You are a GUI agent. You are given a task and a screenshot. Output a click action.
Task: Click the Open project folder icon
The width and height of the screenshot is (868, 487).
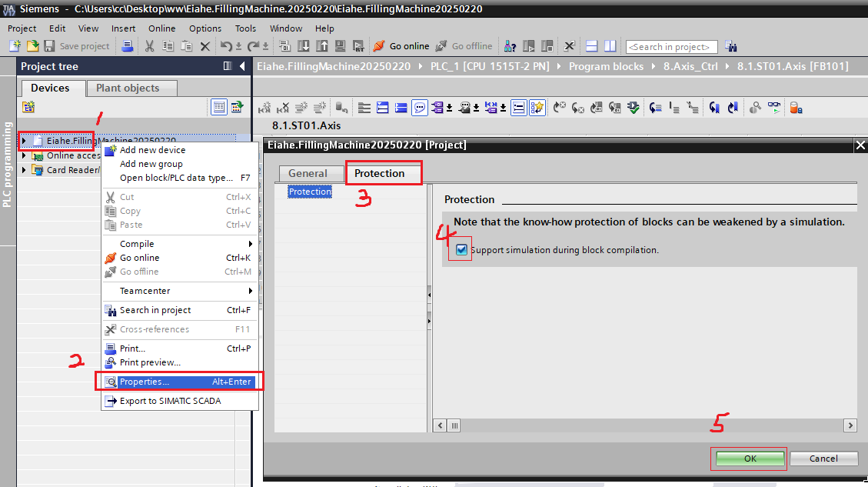coord(32,46)
